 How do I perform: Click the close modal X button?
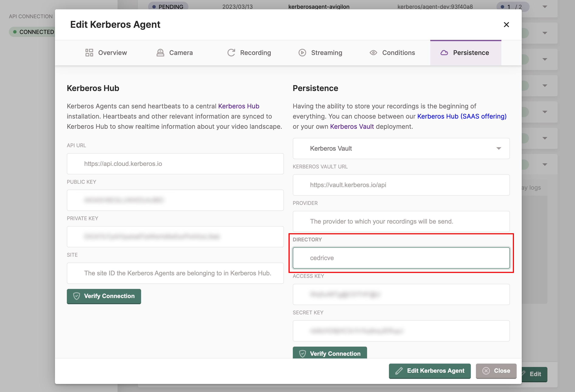(x=506, y=24)
